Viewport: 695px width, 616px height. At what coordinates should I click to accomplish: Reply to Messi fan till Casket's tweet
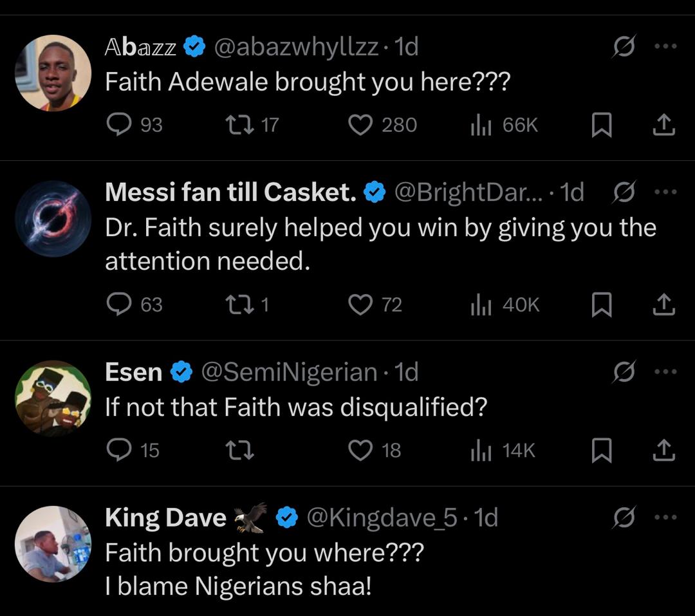[x=118, y=304]
